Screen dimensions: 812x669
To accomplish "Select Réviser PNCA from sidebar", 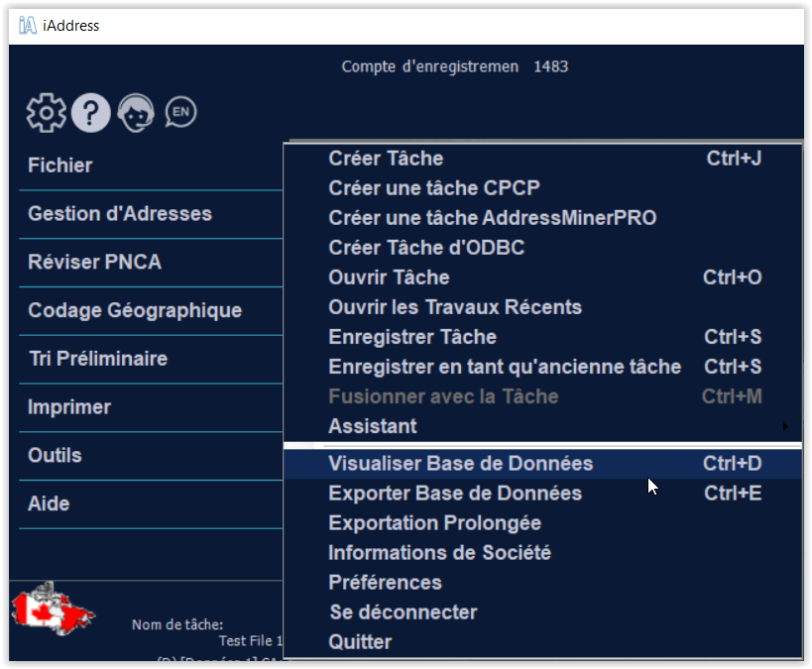I will pos(94,263).
